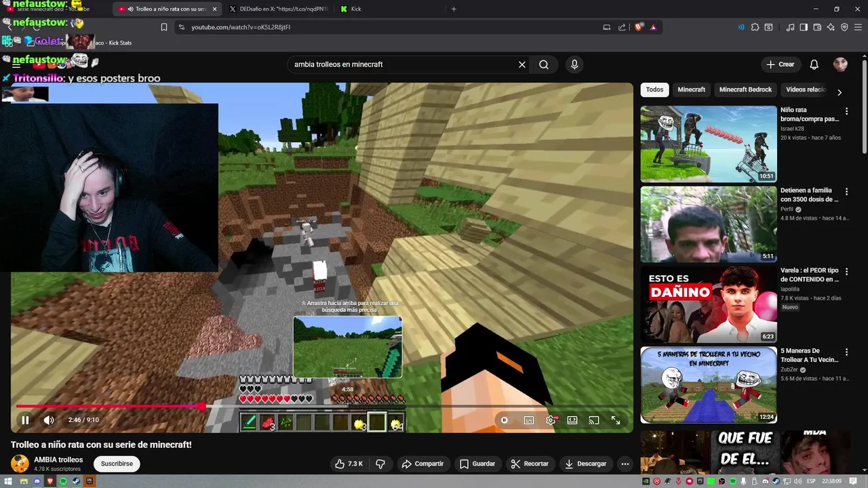868x488 pixels.
Task: Share the video via Compartir
Action: click(422, 464)
